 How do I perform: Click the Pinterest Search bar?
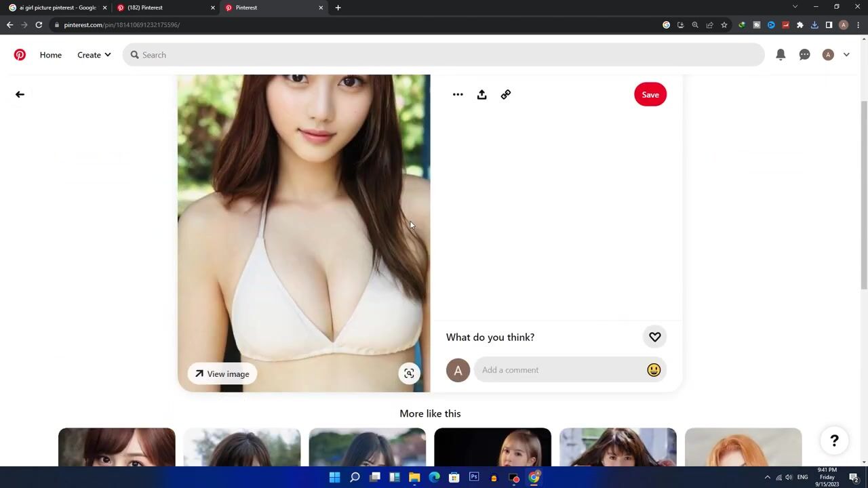click(443, 55)
